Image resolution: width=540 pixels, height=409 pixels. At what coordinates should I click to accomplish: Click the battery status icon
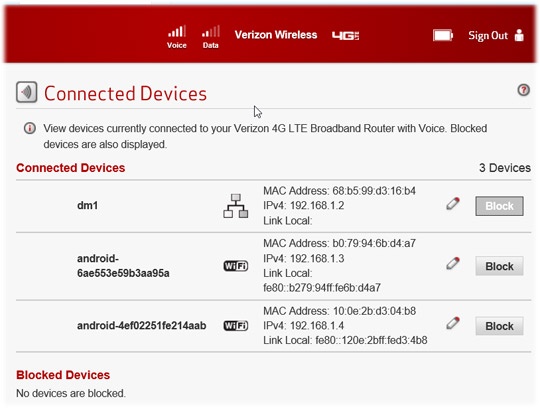(x=443, y=35)
